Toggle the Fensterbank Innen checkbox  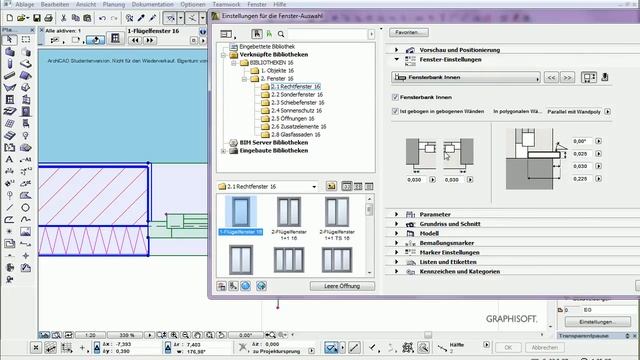[x=395, y=97]
